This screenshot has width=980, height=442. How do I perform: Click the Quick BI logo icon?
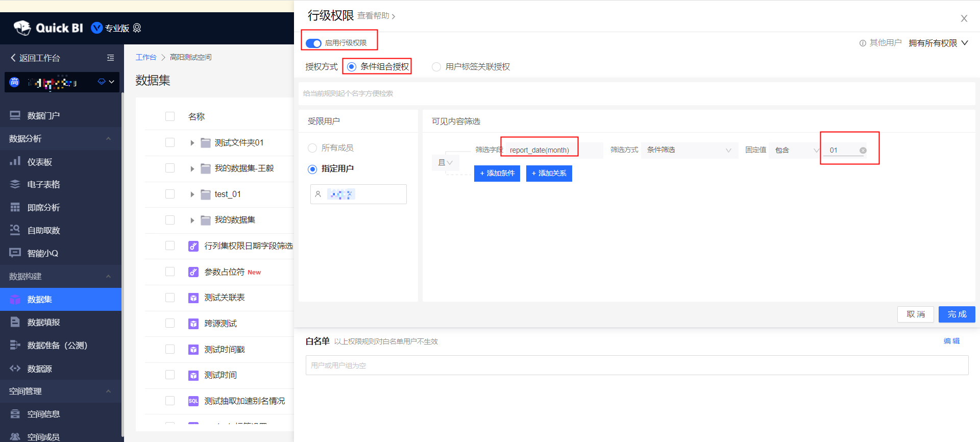coord(22,28)
